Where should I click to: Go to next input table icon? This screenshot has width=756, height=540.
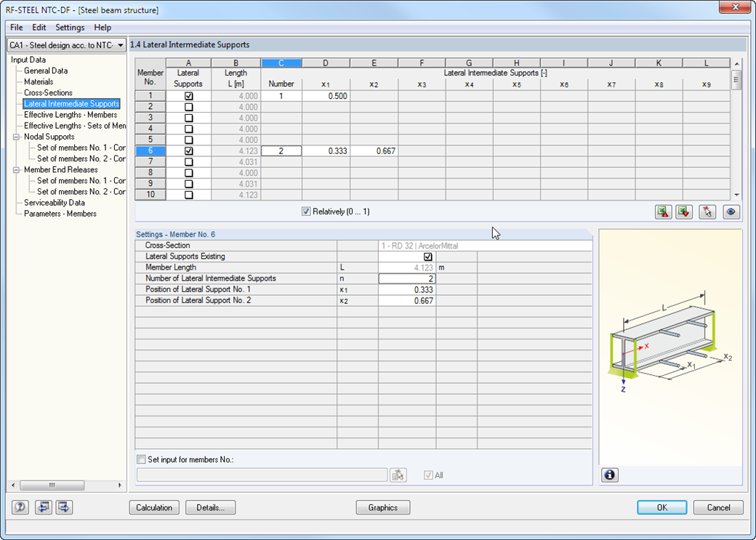pyautogui.click(x=65, y=507)
